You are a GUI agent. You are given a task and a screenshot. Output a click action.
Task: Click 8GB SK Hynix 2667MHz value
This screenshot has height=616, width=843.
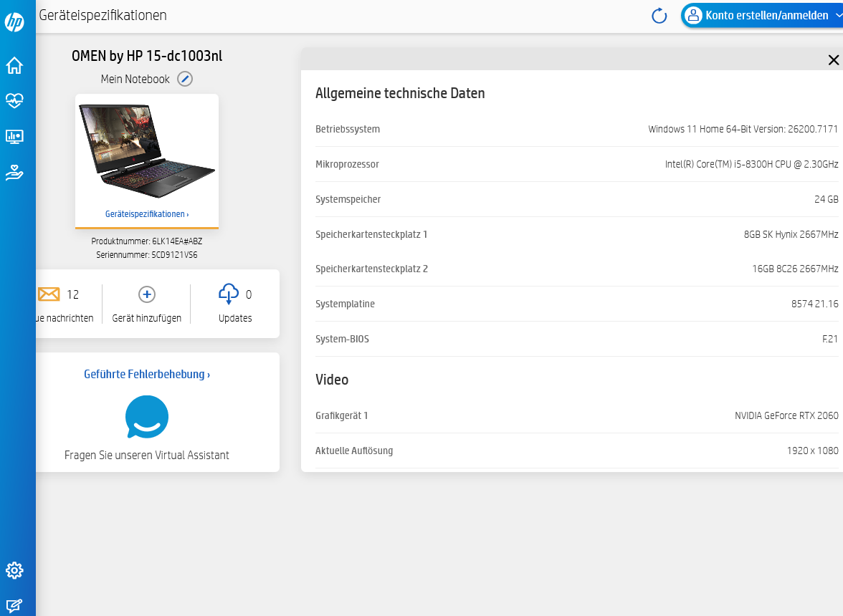click(791, 234)
